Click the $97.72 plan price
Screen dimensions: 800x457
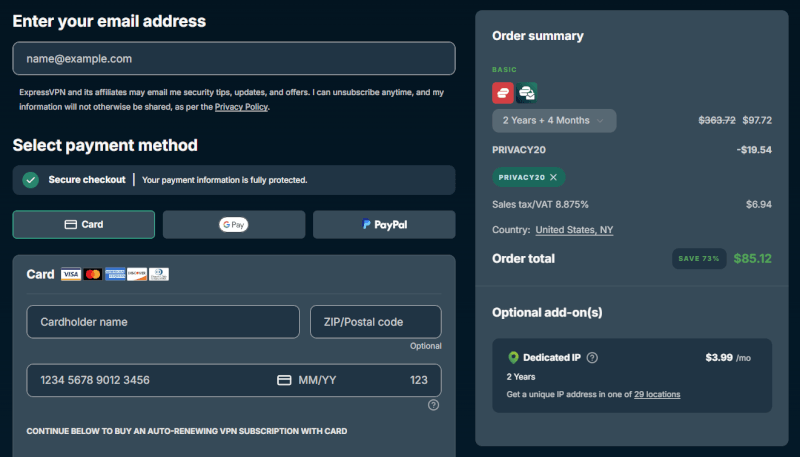[x=757, y=120]
